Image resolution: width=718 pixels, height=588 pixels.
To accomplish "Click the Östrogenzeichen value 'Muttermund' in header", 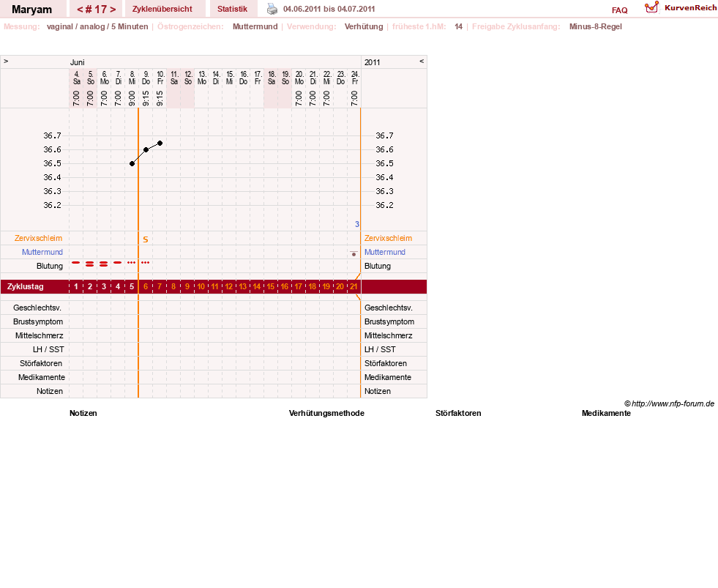I will [255, 26].
